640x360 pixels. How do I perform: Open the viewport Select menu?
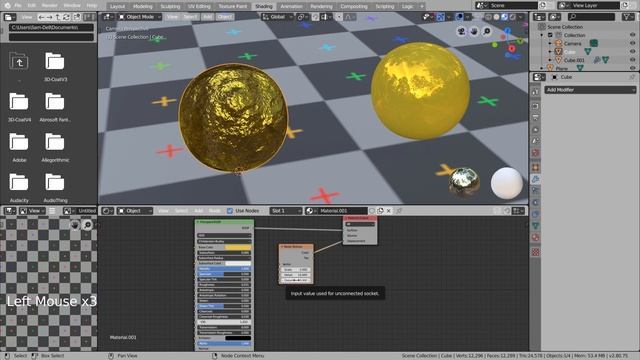[x=190, y=17]
